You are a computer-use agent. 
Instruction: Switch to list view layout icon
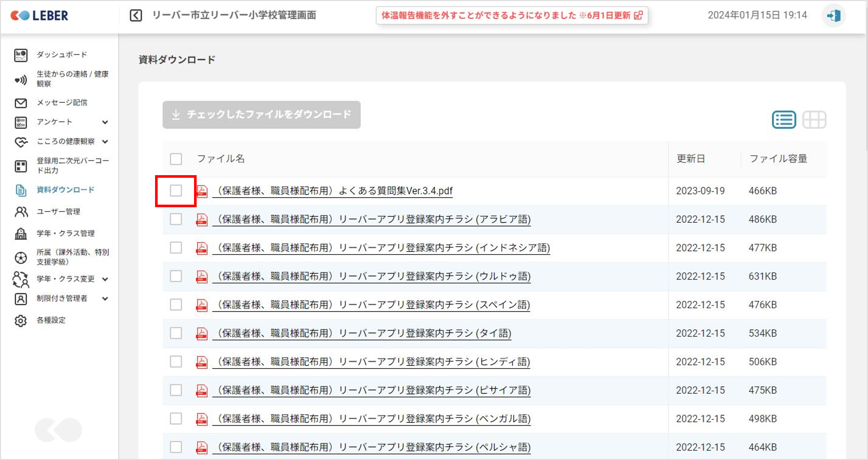click(x=784, y=120)
